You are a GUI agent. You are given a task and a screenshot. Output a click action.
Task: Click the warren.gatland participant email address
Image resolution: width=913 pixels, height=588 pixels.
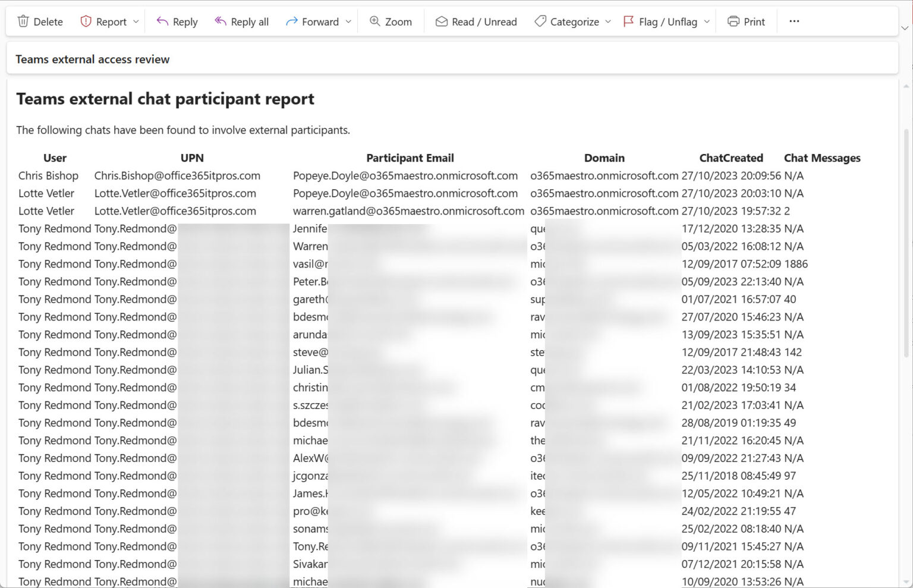point(408,211)
